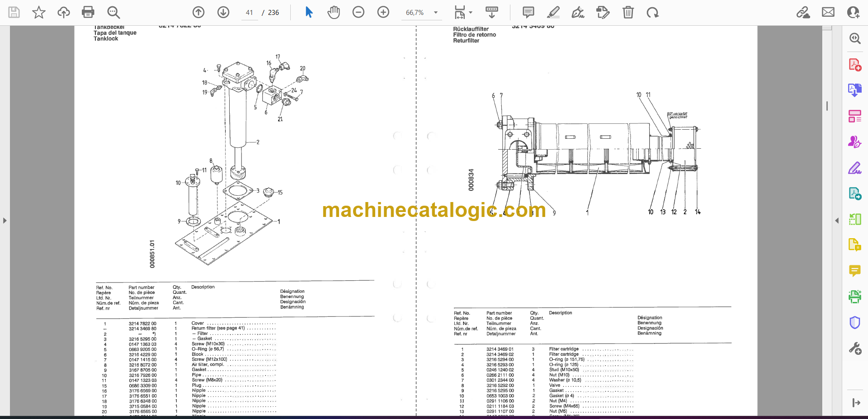Delete with the trash can icon
The width and height of the screenshot is (868, 419).
click(628, 12)
